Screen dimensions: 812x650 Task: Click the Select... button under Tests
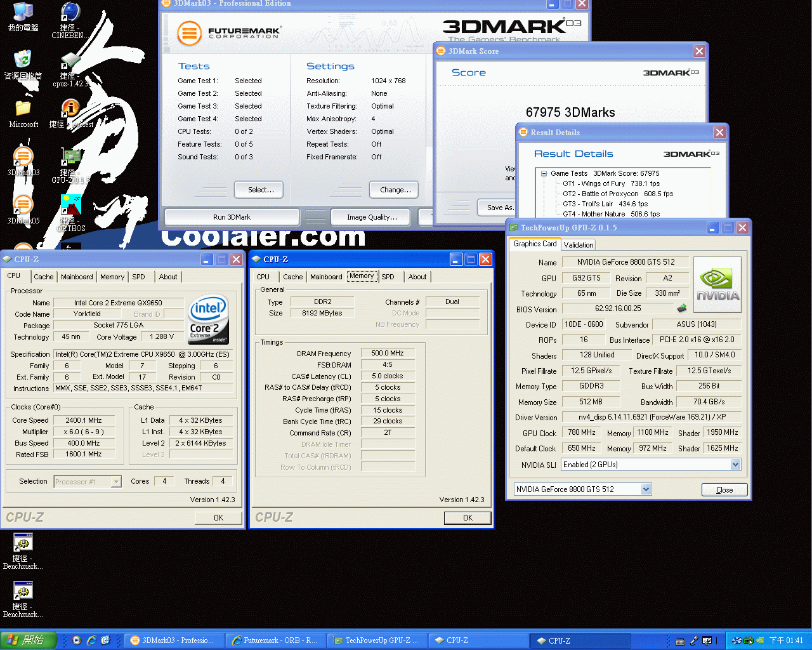[259, 190]
